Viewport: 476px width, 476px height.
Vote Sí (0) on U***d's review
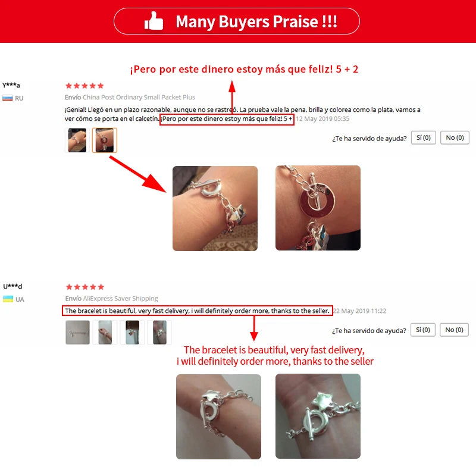pos(423,330)
